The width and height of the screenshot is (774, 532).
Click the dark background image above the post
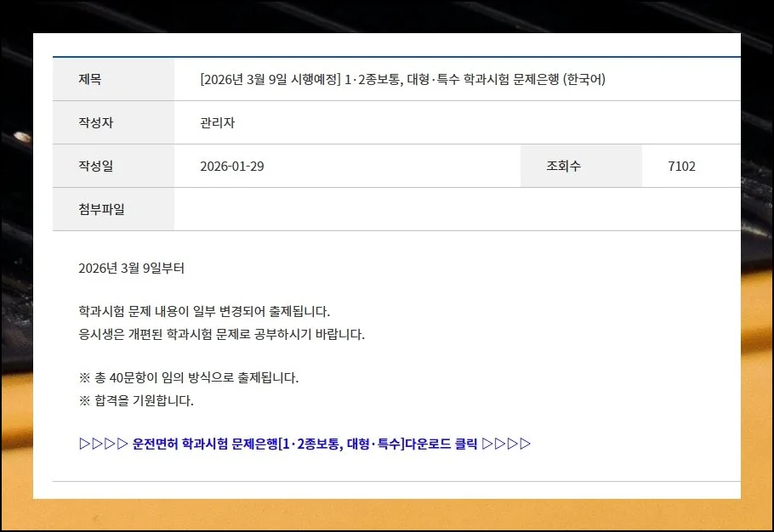(383, 15)
